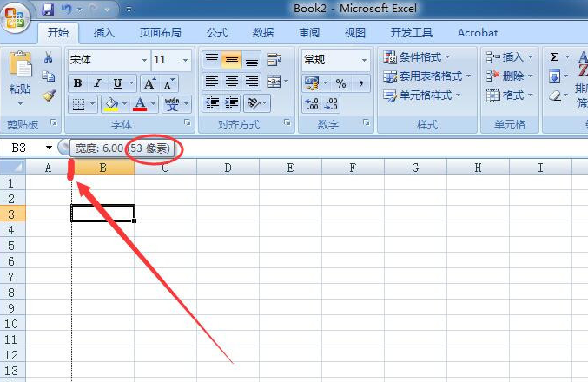This screenshot has width=588, height=382.
Task: Open the 数据 ribbon tab
Action: tap(263, 33)
